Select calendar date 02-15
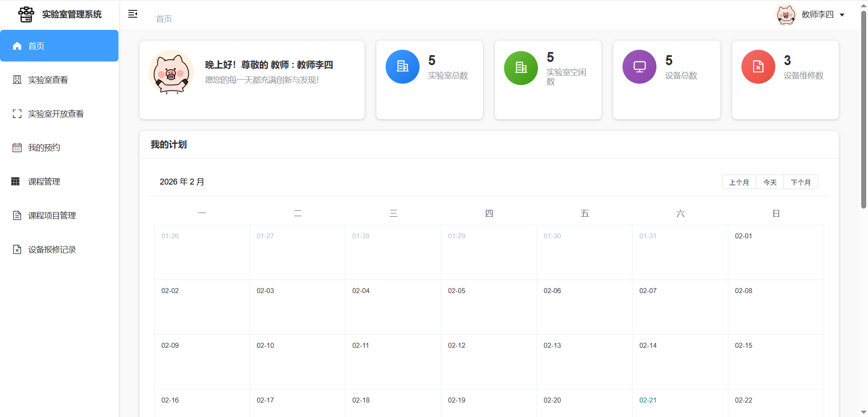 tap(776, 362)
